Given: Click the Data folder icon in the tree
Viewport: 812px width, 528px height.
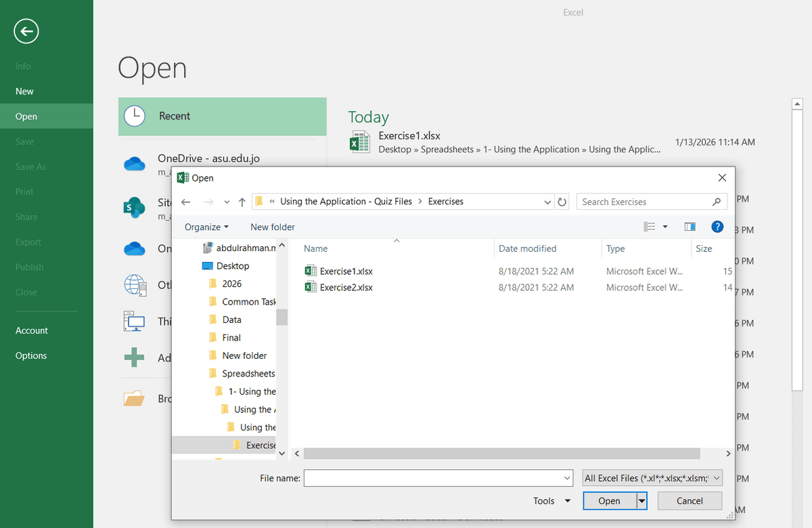Looking at the screenshot, I should (212, 320).
